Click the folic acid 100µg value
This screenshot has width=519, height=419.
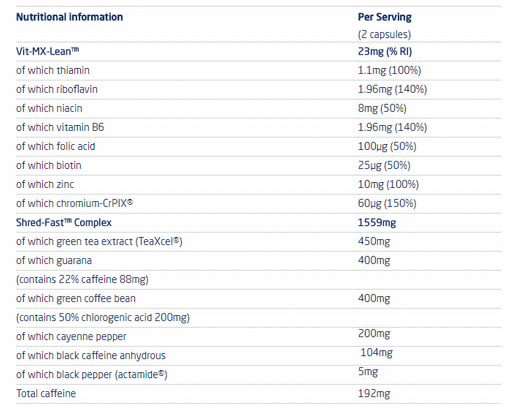pos(387,146)
